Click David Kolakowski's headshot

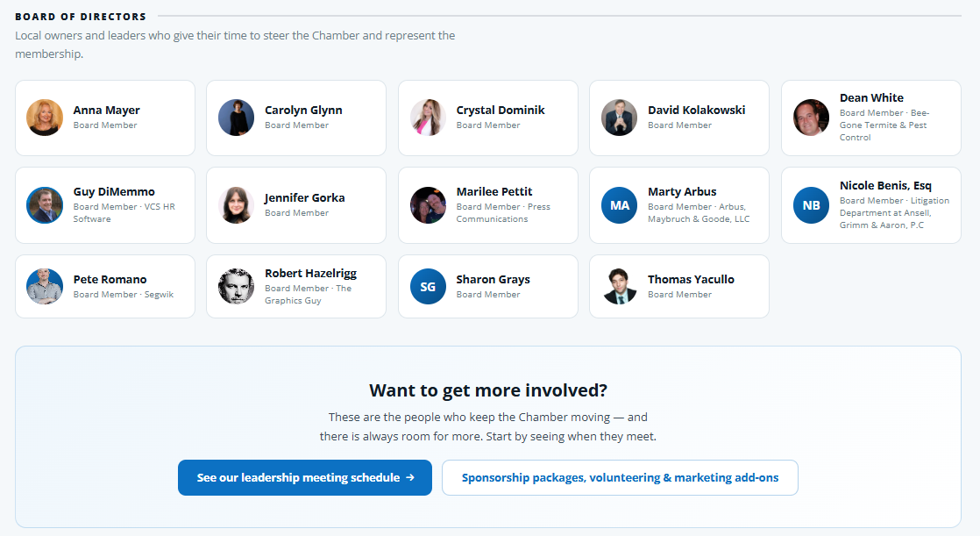[620, 118]
